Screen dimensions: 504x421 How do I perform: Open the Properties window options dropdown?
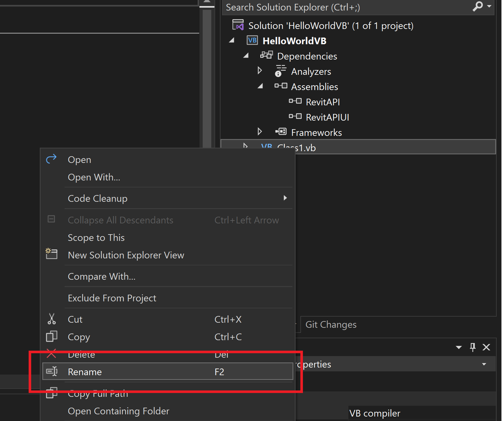pos(458,347)
